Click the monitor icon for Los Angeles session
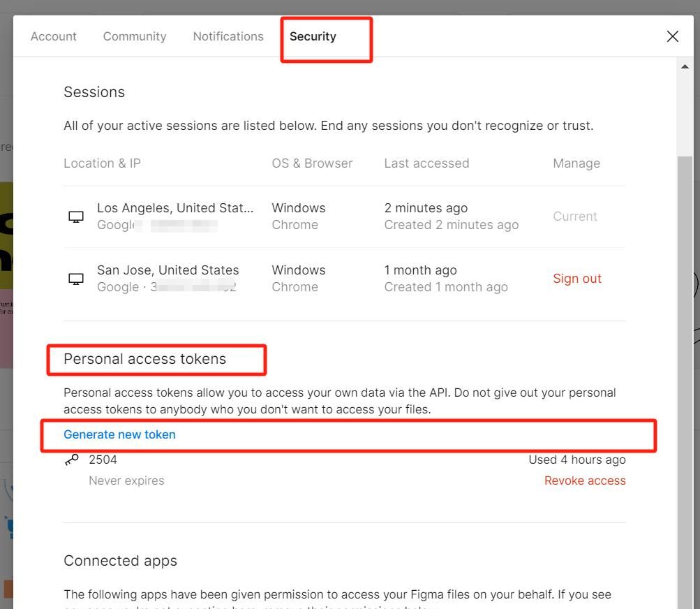This screenshot has height=609, width=700. click(76, 217)
